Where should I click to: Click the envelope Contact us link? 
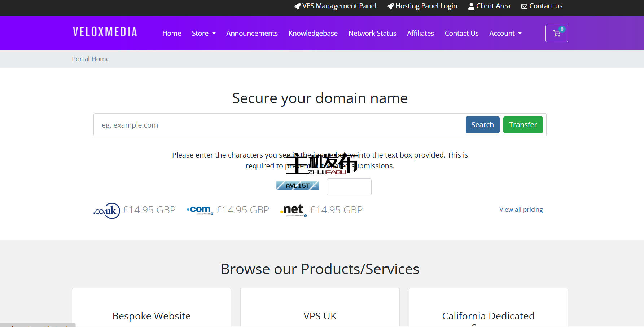pos(542,6)
